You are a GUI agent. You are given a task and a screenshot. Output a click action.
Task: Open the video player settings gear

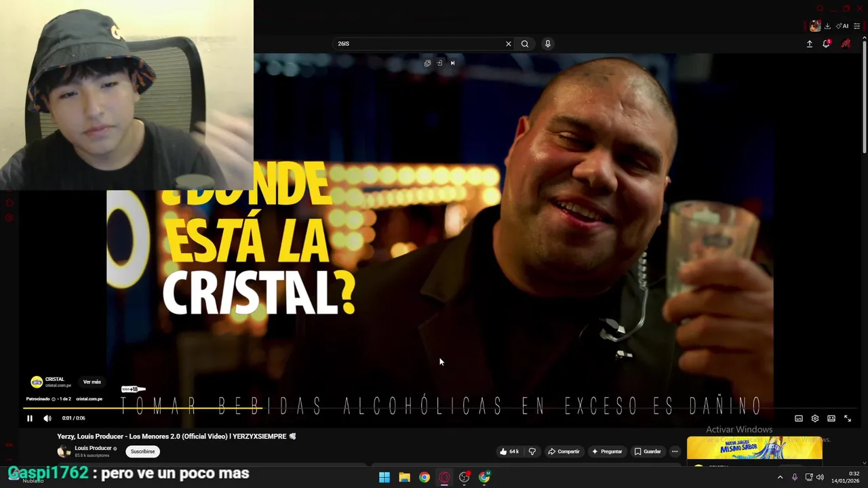(x=815, y=418)
